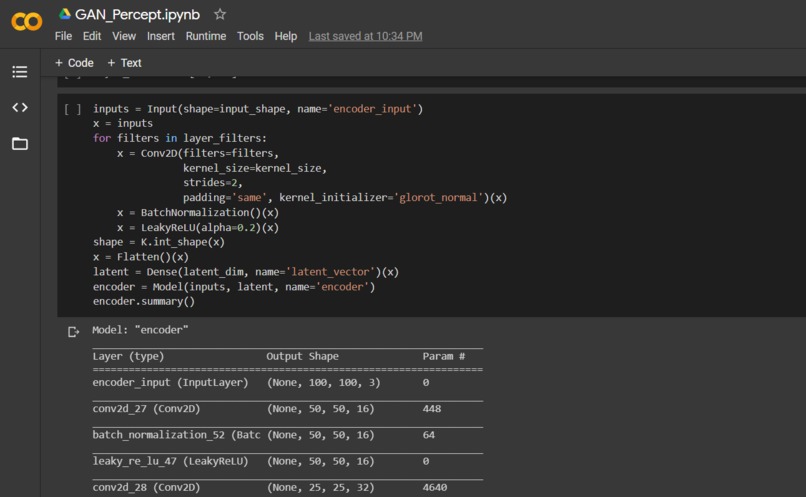Viewport: 806px width, 497px height.
Task: Open the Files folder sidebar icon
Action: [20, 143]
